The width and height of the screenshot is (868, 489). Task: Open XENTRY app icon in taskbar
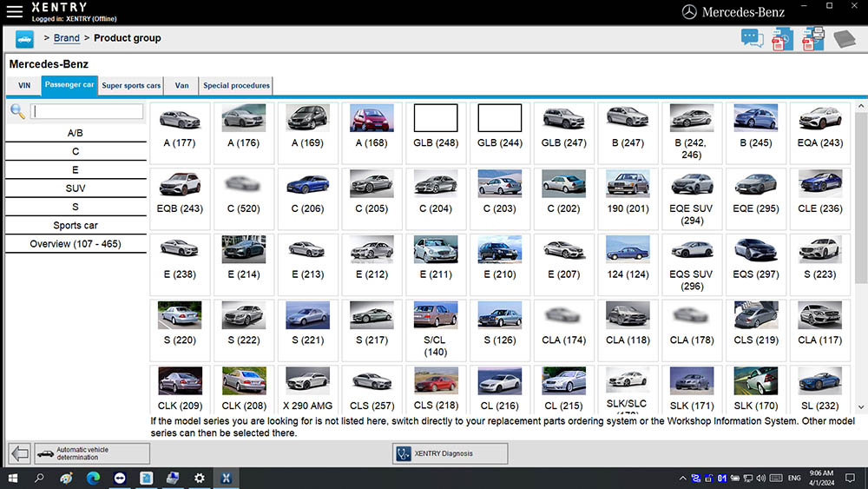coord(226,478)
